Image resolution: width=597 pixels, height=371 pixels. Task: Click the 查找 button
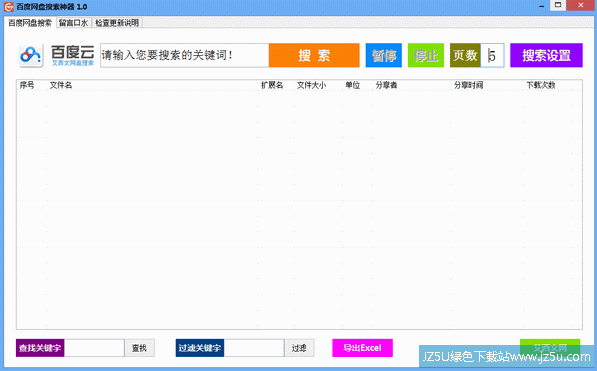[x=139, y=348]
